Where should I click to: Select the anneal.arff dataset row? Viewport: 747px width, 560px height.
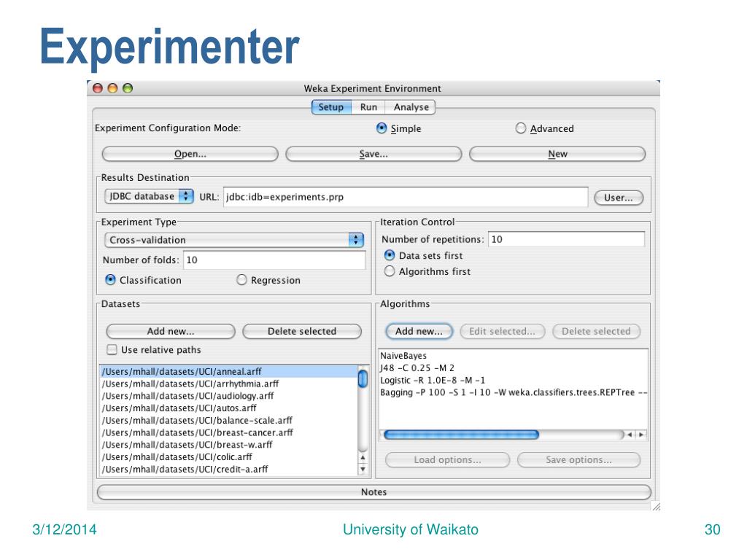(x=228, y=371)
